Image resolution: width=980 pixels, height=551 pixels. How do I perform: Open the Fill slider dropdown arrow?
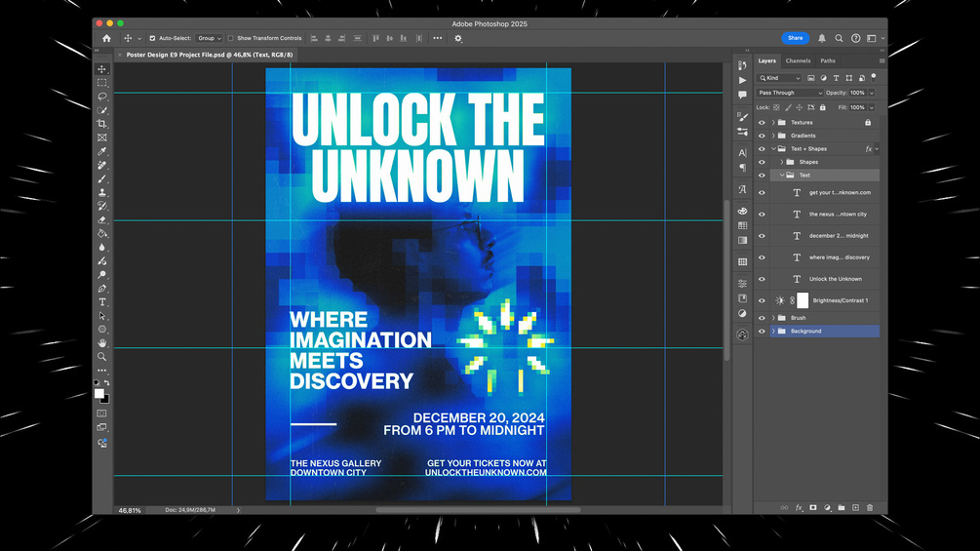click(871, 107)
